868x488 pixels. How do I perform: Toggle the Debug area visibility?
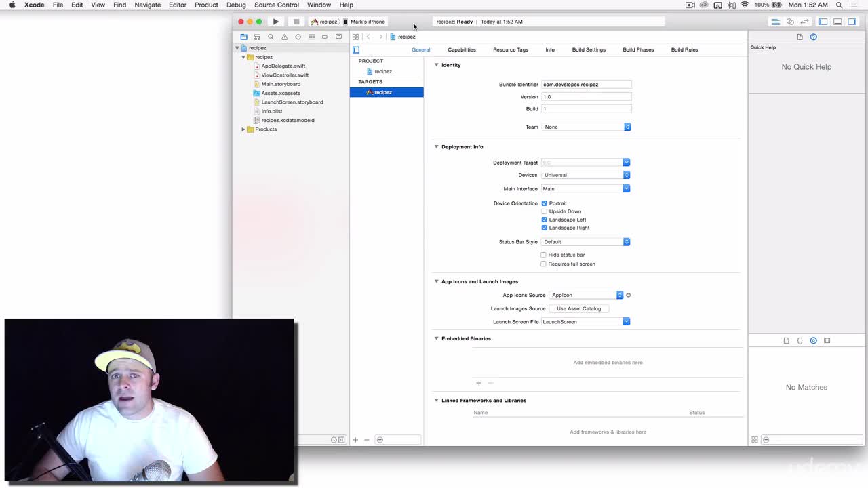(837, 22)
